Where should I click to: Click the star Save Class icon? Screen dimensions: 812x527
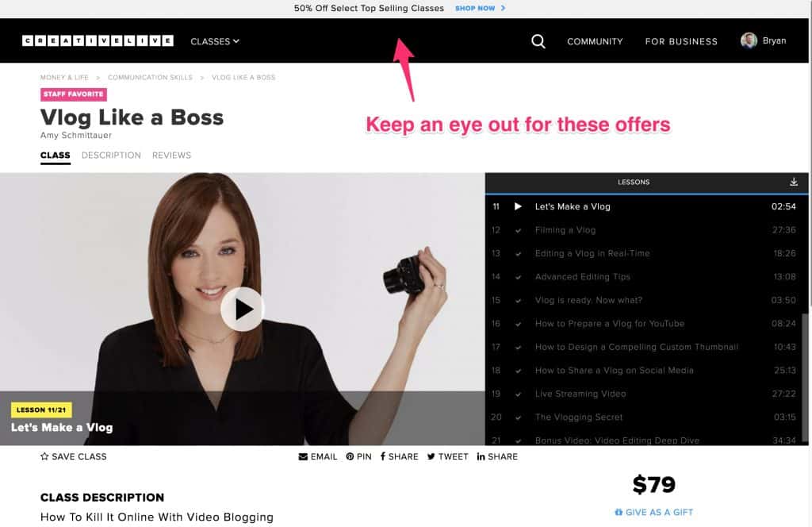[x=44, y=456]
